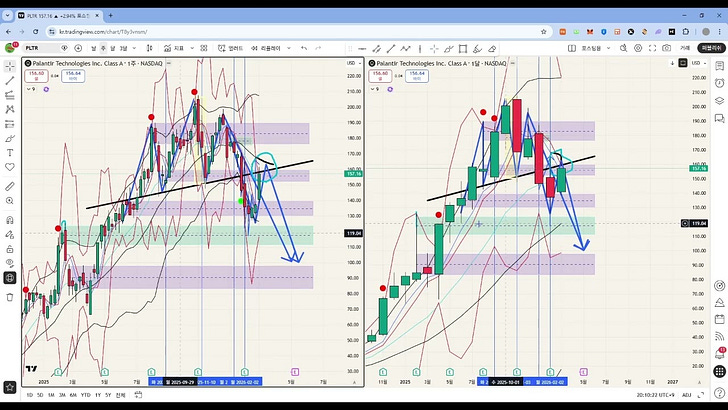This screenshot has width=728, height=410.
Task: Start bar Replay (리플레이)
Action: coord(266,48)
